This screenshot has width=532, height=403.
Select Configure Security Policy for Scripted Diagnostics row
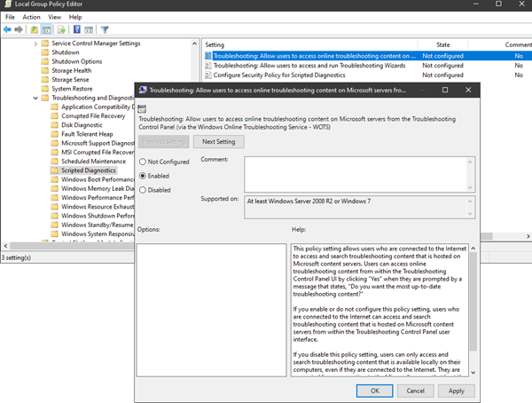[x=366, y=75]
